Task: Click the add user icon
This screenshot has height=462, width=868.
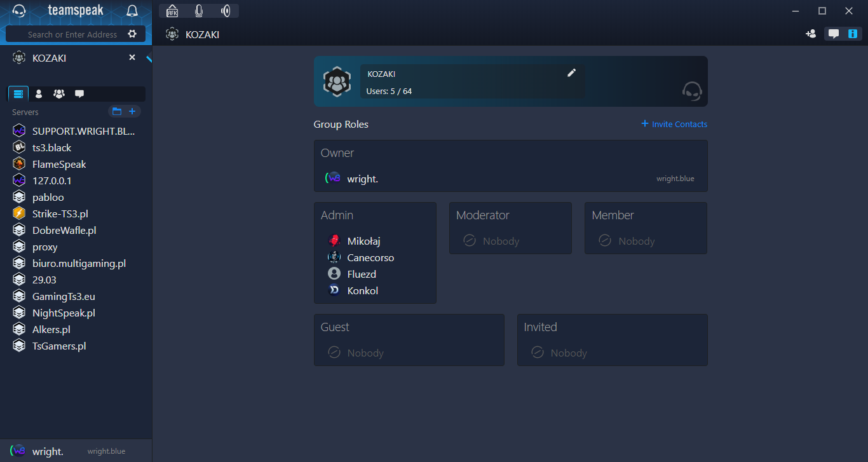Action: (811, 34)
